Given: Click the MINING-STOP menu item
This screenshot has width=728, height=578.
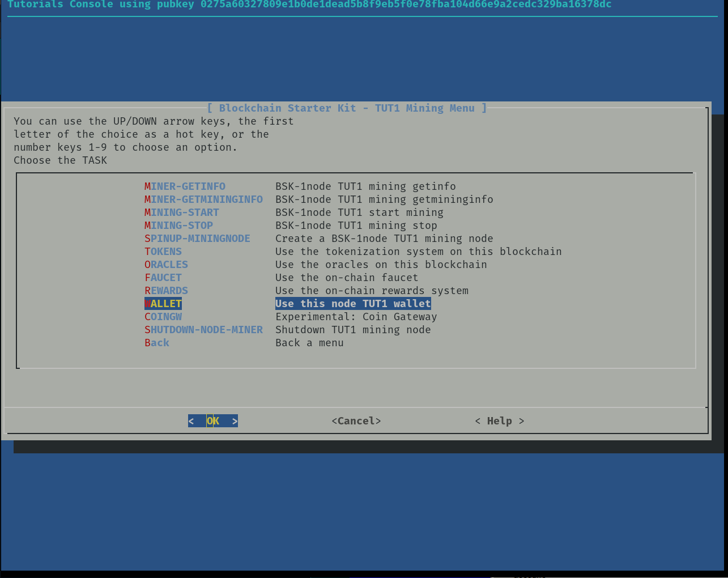Looking at the screenshot, I should [x=178, y=226].
